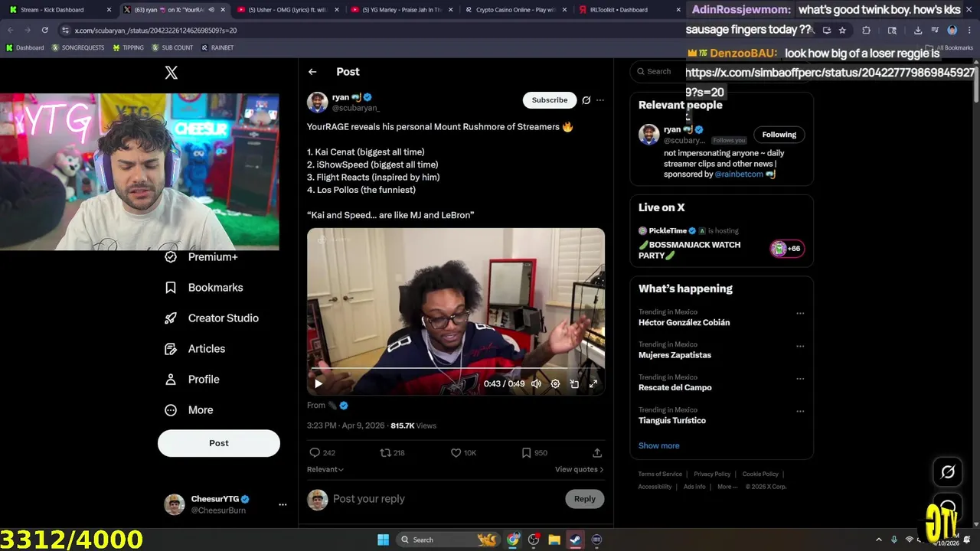Screen dimensions: 980x551
Task: Open the RAINBET bookmark
Action: pyautogui.click(x=217, y=47)
